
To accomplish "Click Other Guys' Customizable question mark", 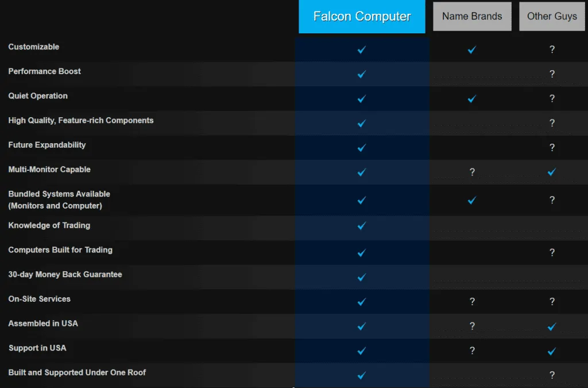I will coord(552,50).
